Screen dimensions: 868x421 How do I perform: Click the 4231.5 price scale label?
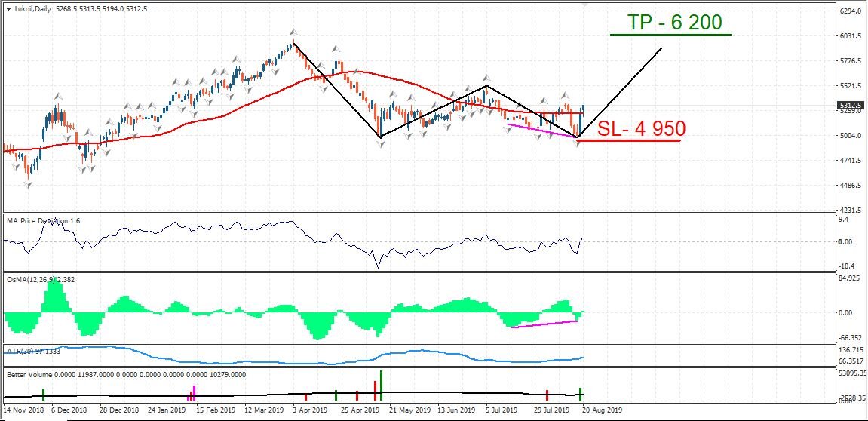pos(849,210)
